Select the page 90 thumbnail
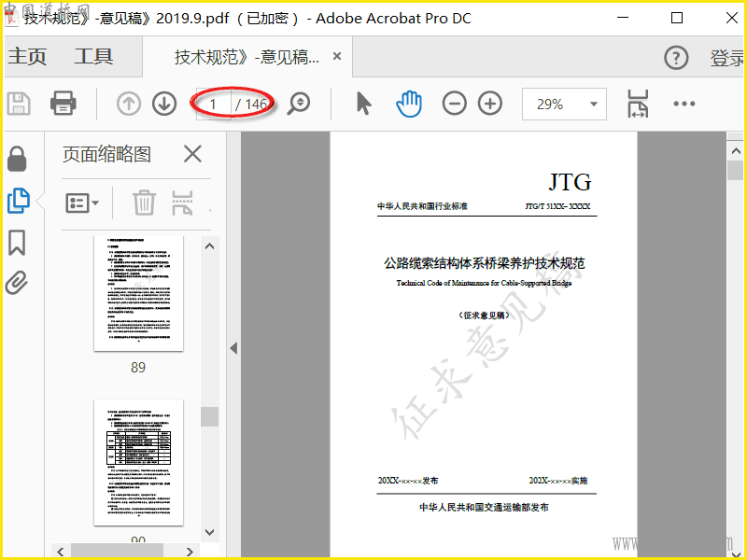The image size is (747, 560). point(138,462)
